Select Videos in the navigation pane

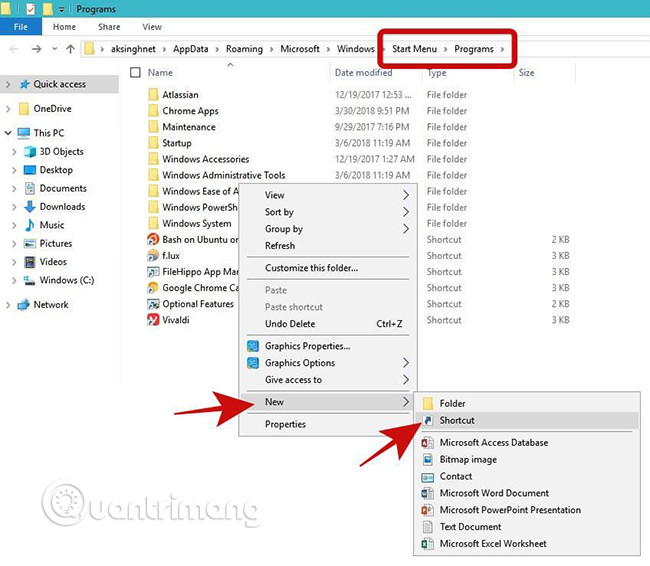tap(53, 262)
